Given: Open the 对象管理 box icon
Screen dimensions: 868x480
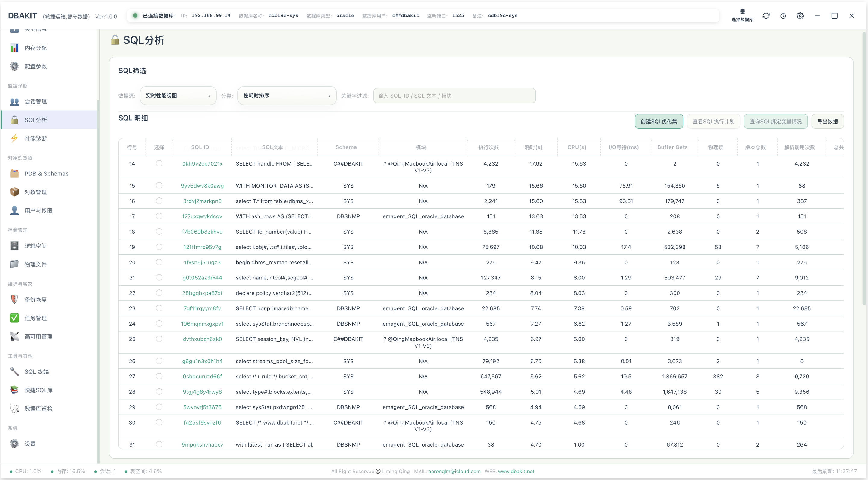Looking at the screenshot, I should (x=14, y=192).
